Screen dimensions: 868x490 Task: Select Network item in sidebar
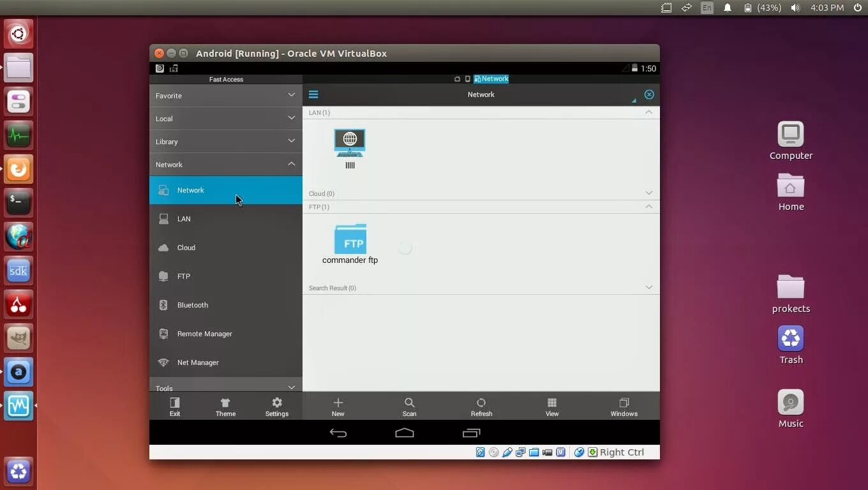tap(226, 190)
